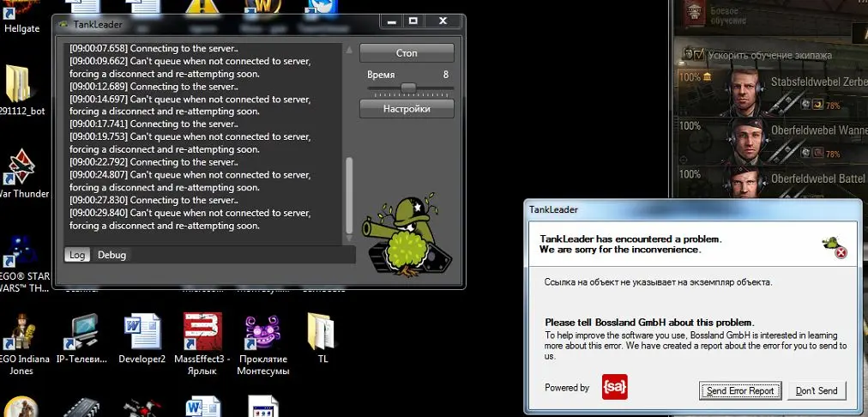868x417 pixels.
Task: Click Zerbe's first skill icon
Action: point(806,104)
